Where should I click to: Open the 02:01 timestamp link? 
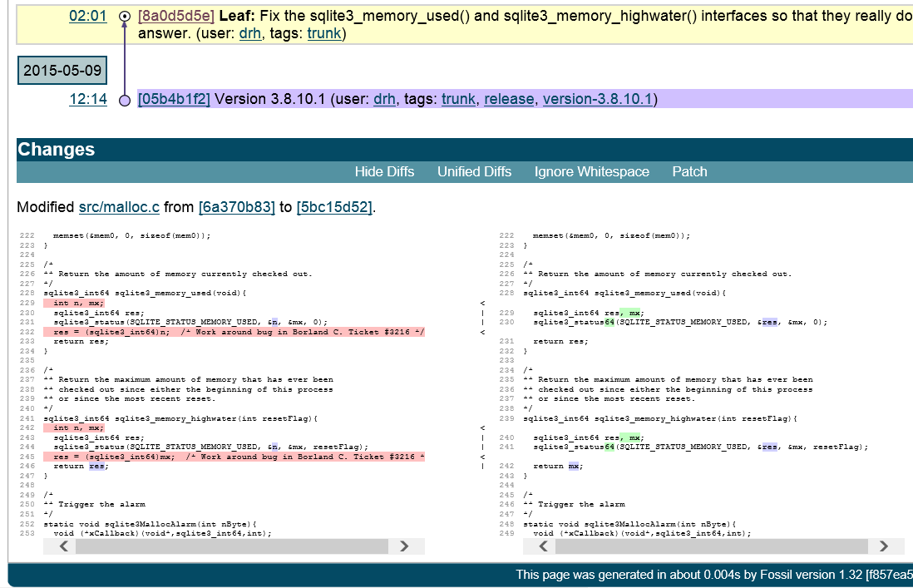coord(88,15)
